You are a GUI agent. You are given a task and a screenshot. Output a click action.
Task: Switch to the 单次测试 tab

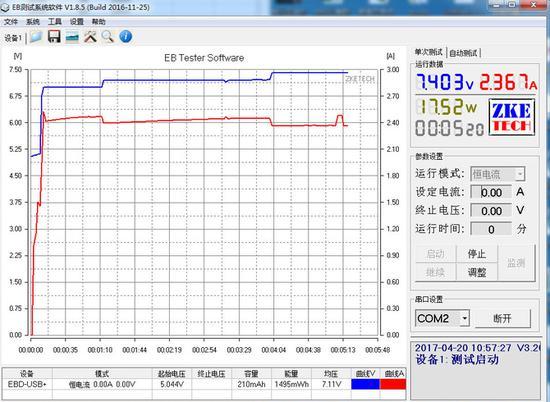click(x=429, y=52)
